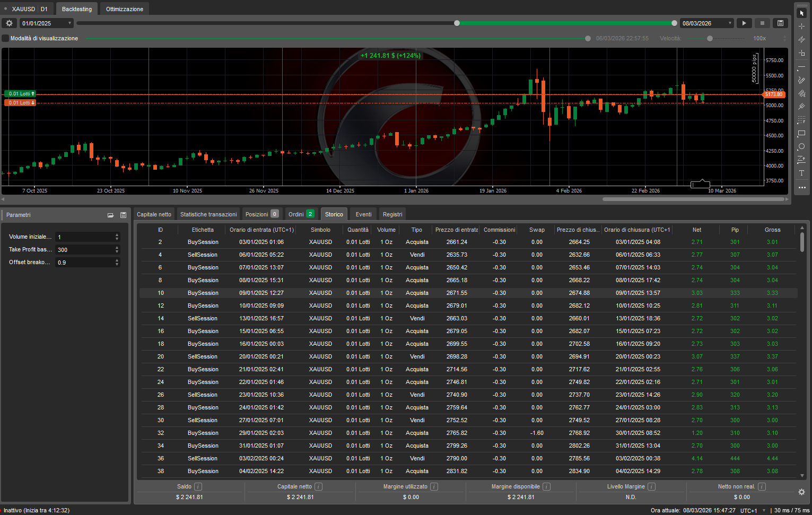Load parameters with folder icon

click(x=110, y=215)
